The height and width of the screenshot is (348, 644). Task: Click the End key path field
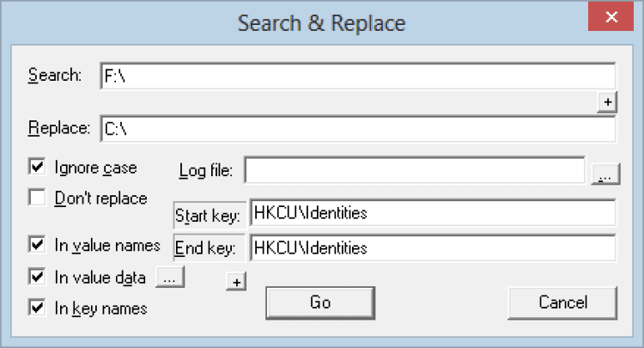pos(433,248)
